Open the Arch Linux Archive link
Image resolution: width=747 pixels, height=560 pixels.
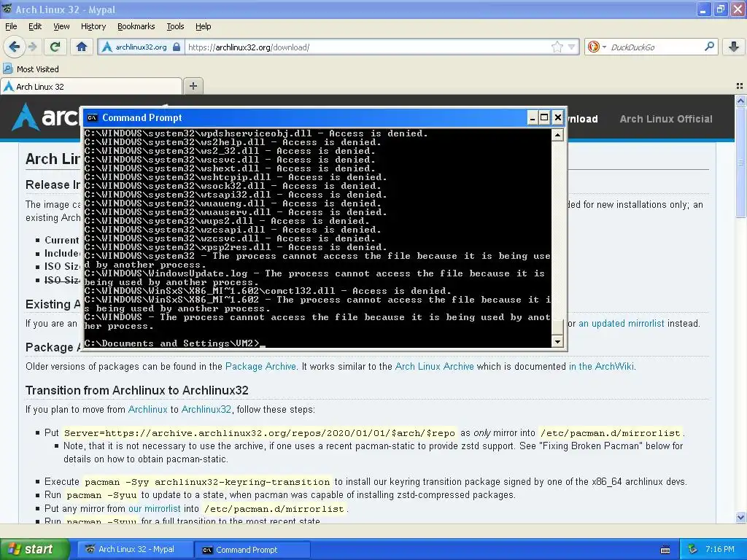click(435, 366)
